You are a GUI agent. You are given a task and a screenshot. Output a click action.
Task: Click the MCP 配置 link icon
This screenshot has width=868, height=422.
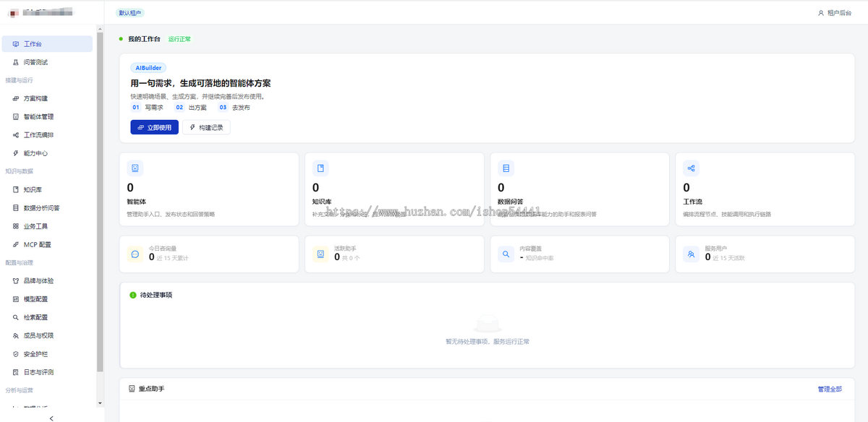[16, 244]
